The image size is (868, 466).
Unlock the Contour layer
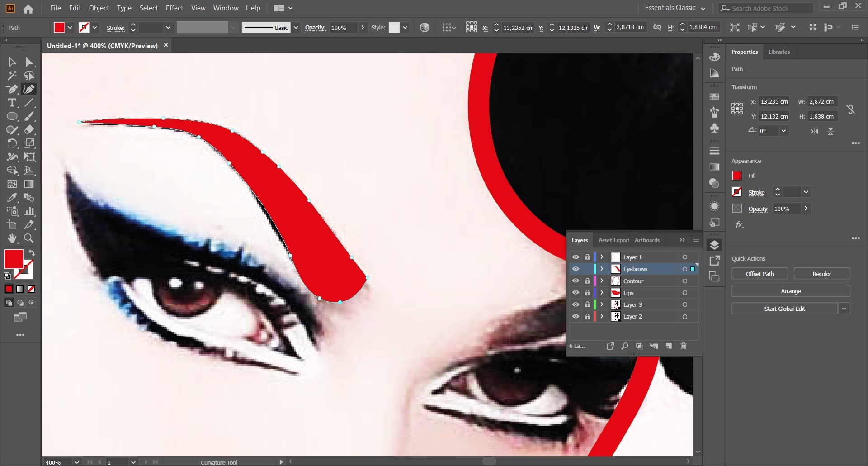pos(587,281)
